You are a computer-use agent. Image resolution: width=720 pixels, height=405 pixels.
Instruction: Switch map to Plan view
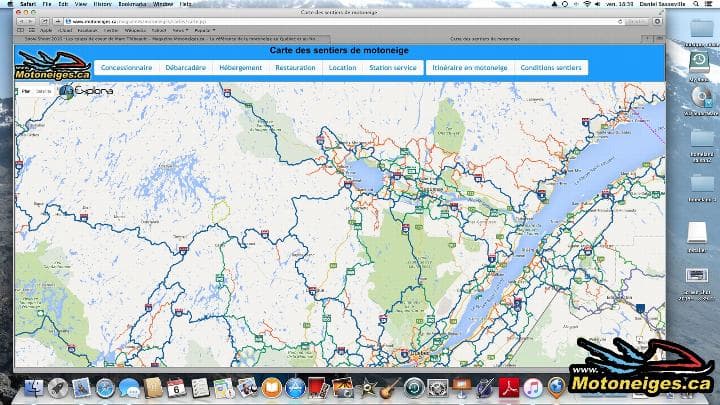pos(26,91)
